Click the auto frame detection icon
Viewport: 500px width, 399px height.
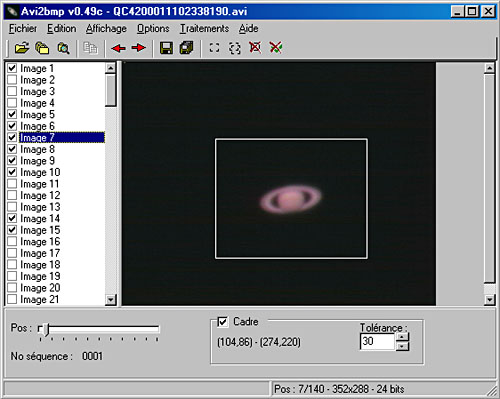click(235, 48)
